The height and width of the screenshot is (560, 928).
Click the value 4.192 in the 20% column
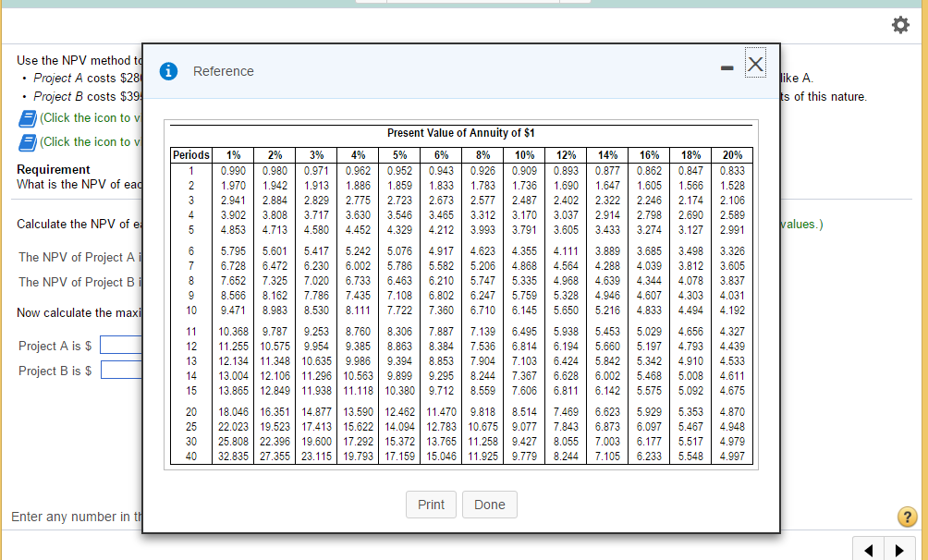(x=733, y=310)
